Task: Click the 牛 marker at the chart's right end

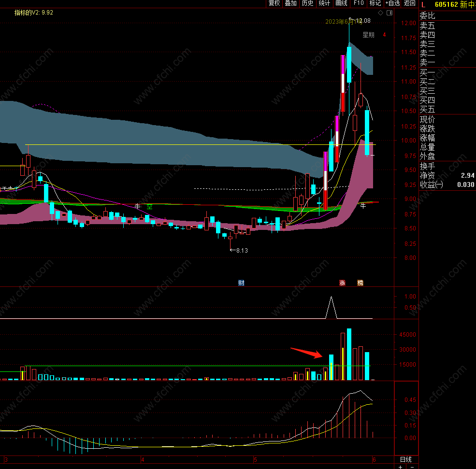Action: click(363, 206)
